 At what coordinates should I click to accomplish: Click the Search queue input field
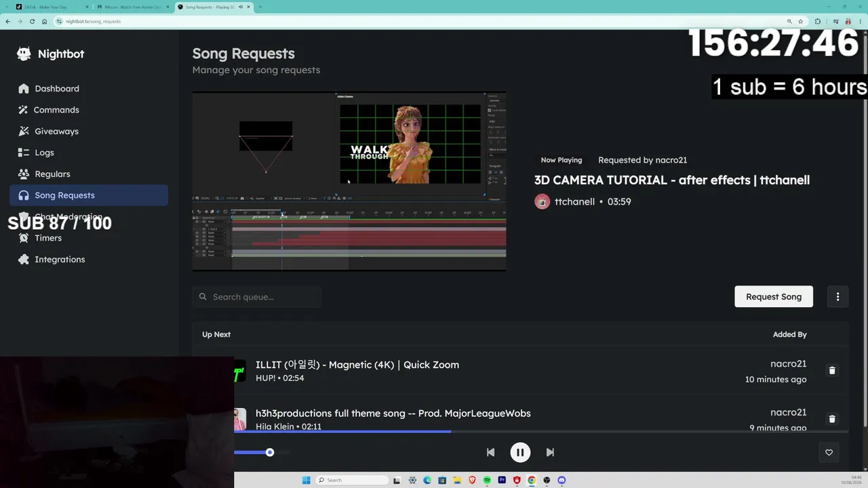pyautogui.click(x=257, y=297)
